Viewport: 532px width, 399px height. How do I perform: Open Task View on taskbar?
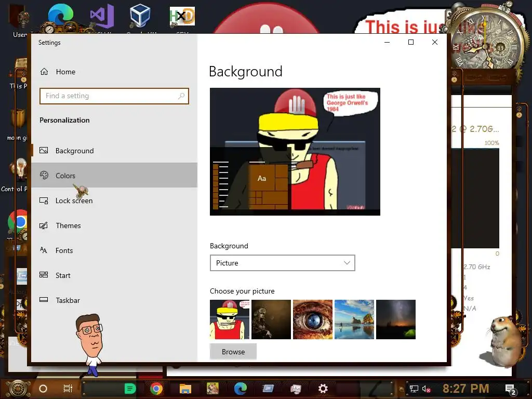tap(68, 389)
